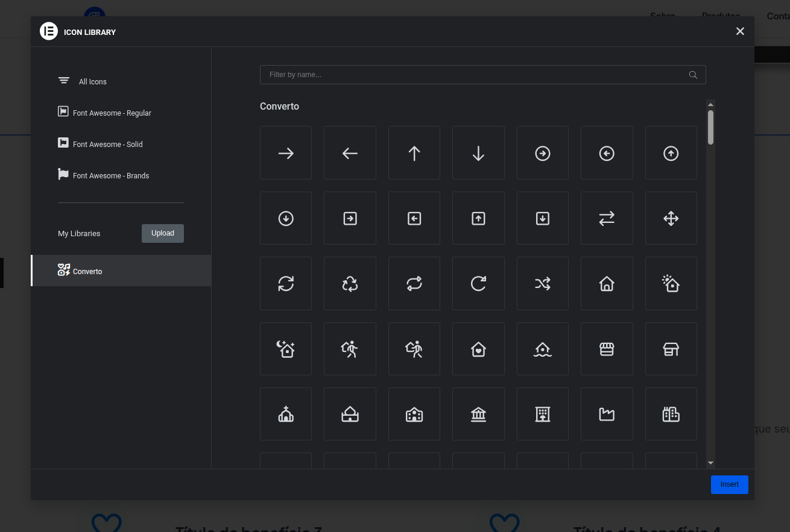The width and height of the screenshot is (790, 532).
Task: Open Font Awesome - Regular library
Action: (121, 113)
